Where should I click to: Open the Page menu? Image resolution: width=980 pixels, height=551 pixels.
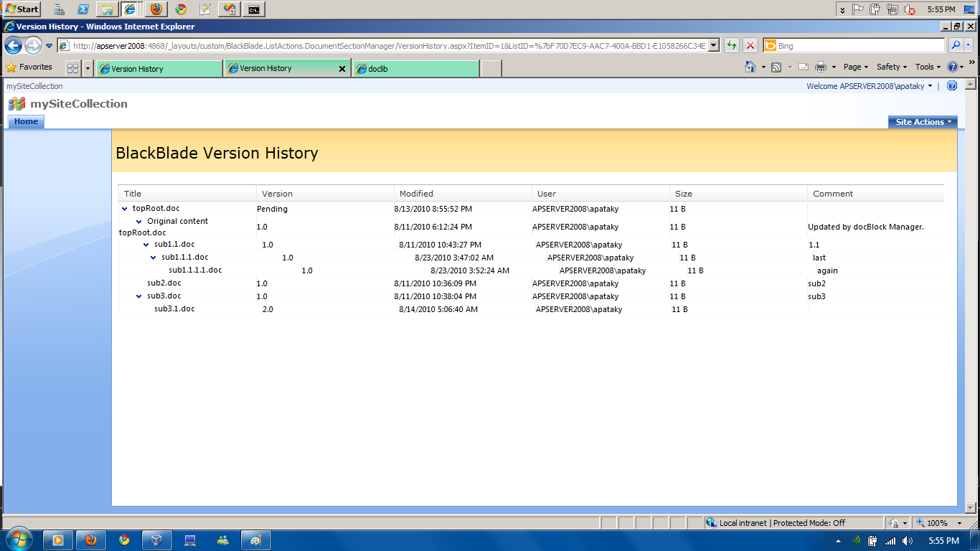(x=856, y=67)
